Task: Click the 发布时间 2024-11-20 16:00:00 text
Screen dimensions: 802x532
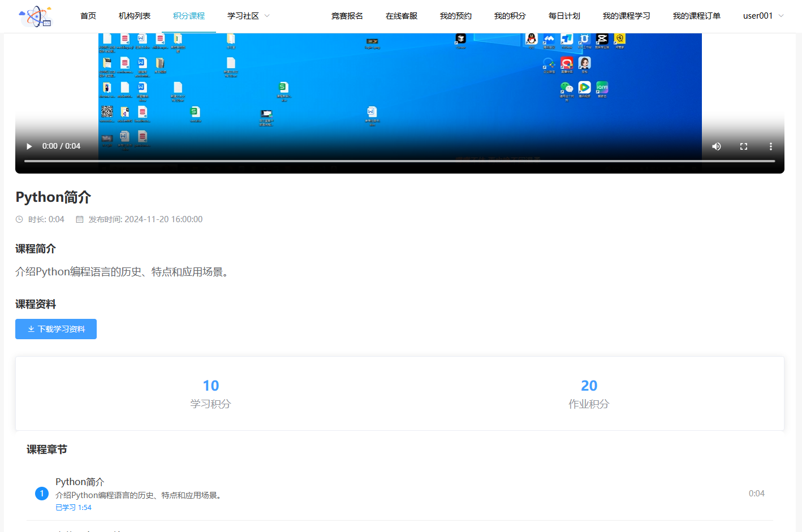Action: [145, 219]
